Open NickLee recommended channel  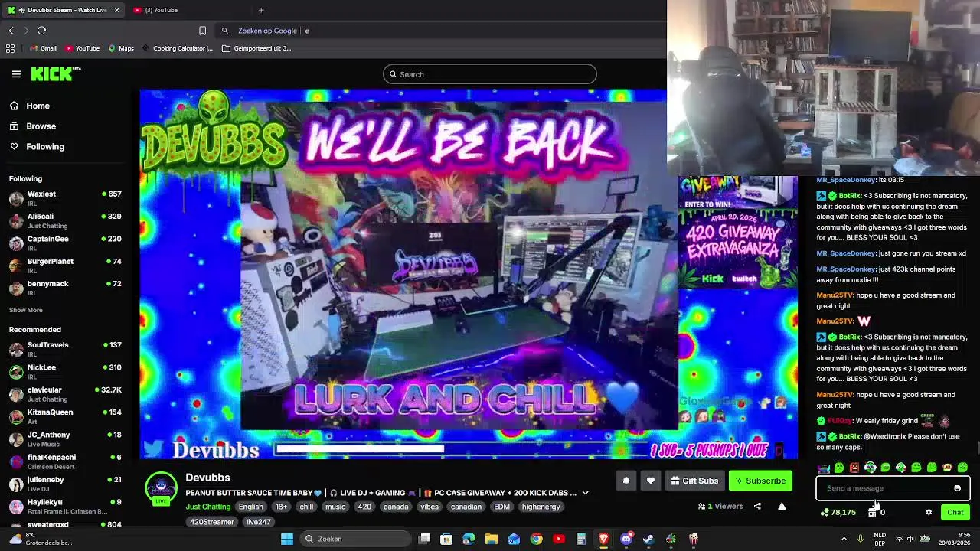(66, 371)
